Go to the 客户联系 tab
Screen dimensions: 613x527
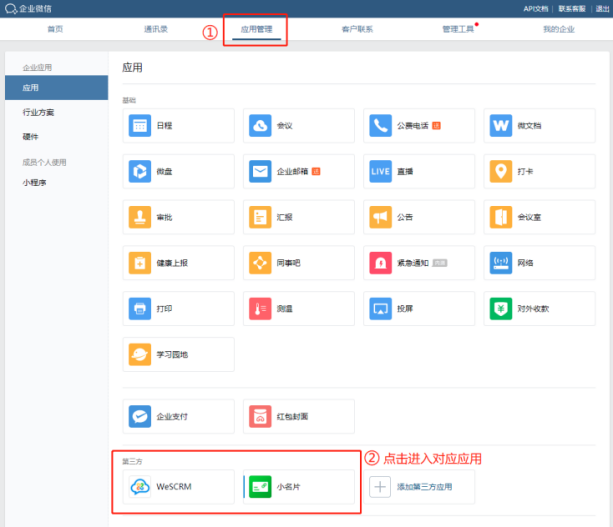[357, 30]
